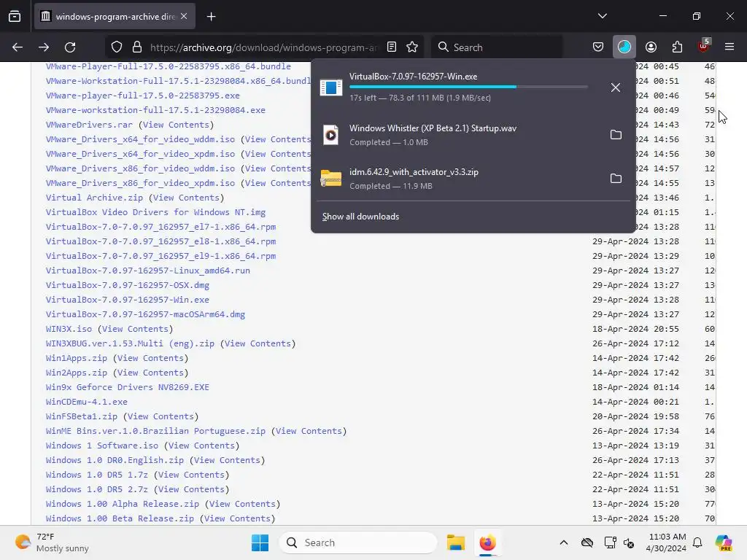Image resolution: width=747 pixels, height=560 pixels.
Task: Switch to Firefox in taskbar
Action: pyautogui.click(x=487, y=542)
